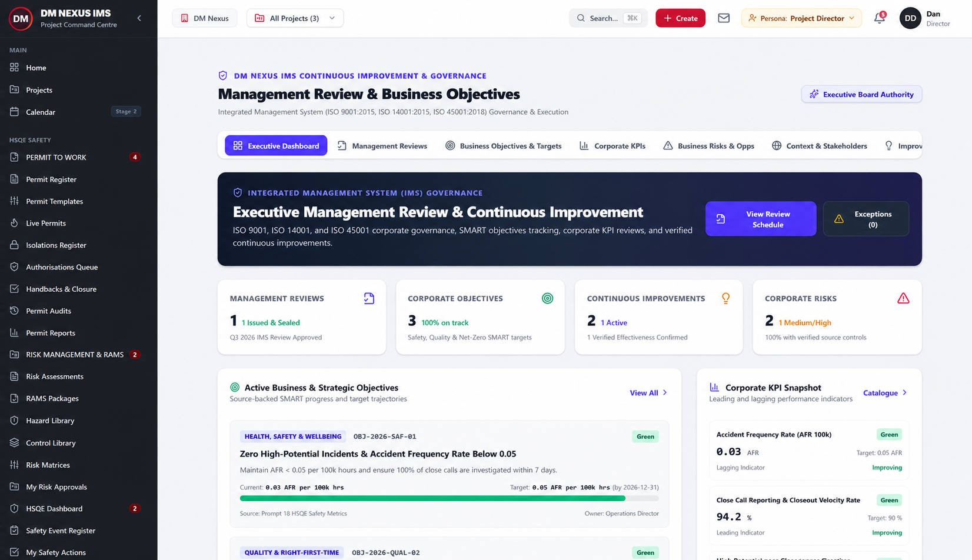Collapse the sidebar with the chevron arrow
The width and height of the screenshot is (972, 560).
click(x=139, y=18)
